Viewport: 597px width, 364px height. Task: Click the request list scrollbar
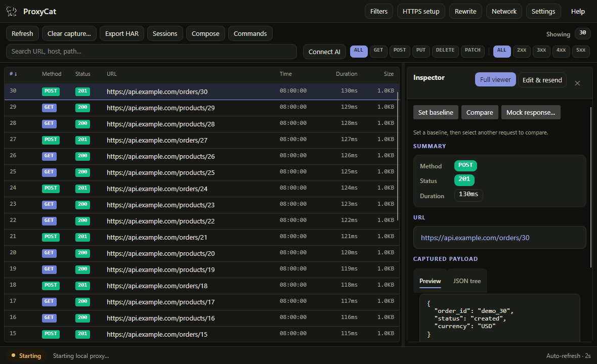click(398, 156)
